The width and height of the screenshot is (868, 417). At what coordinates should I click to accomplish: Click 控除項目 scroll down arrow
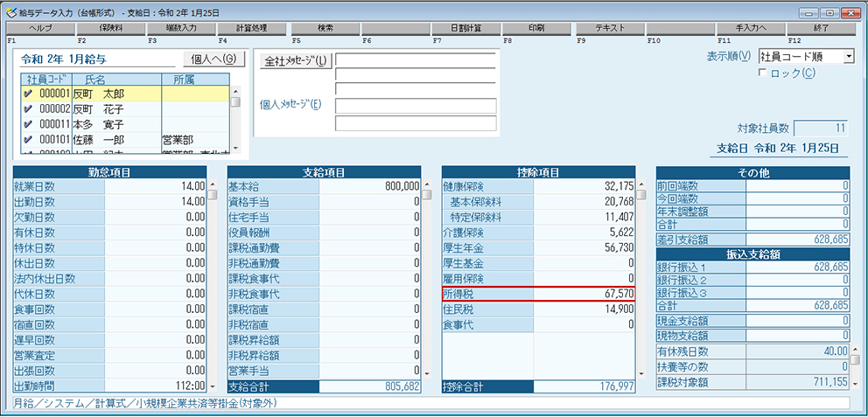(x=641, y=374)
